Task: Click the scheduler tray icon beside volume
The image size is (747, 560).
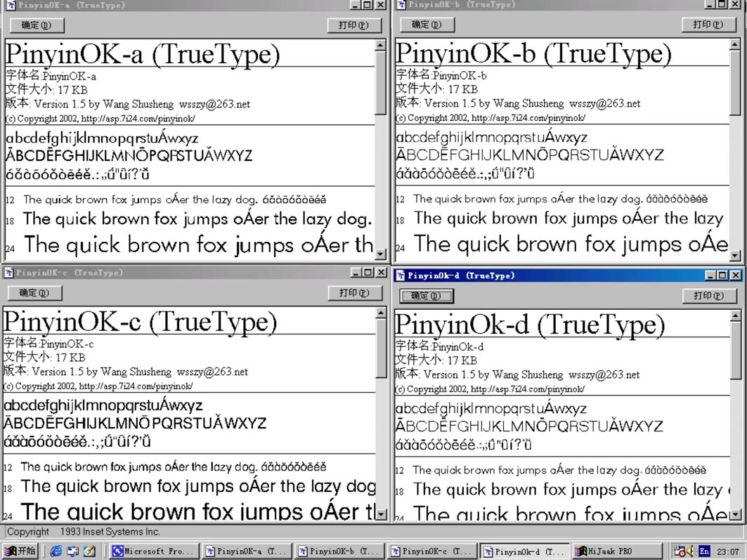Action: point(679,552)
